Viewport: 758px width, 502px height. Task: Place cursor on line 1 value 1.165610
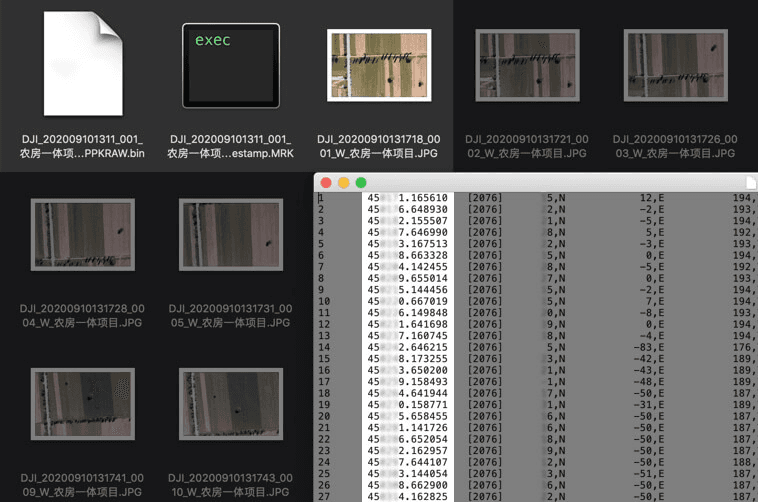[423, 198]
